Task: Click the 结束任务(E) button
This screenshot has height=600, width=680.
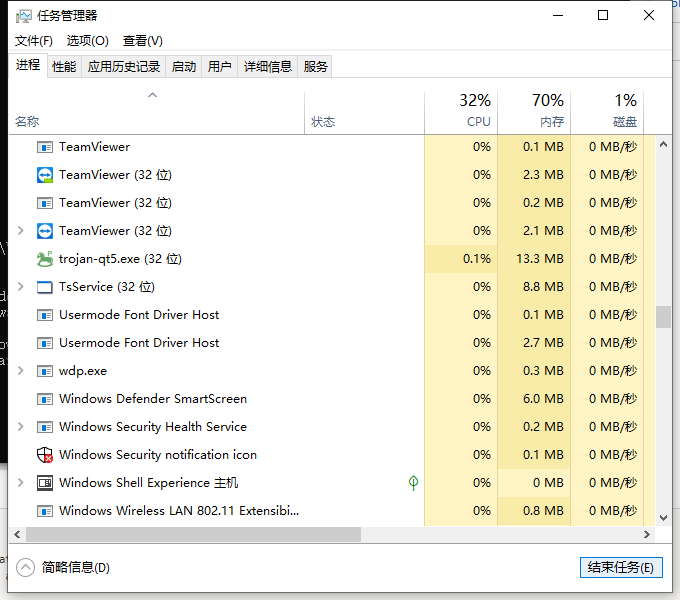Action: coord(621,567)
